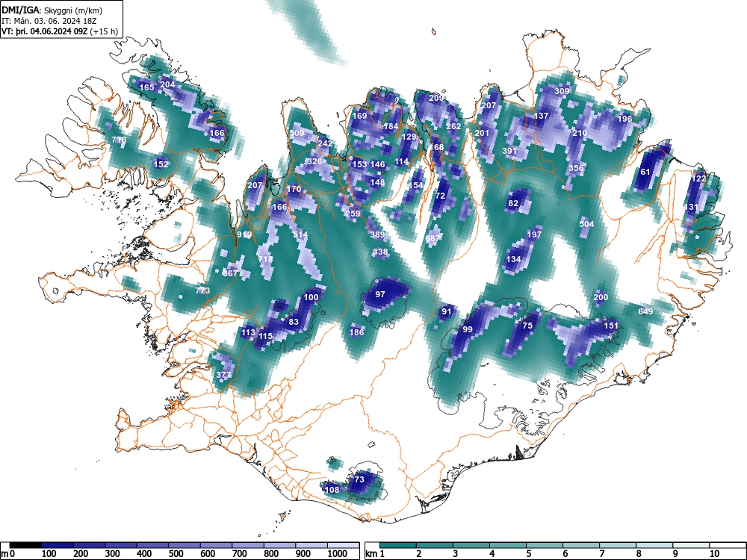The width and height of the screenshot is (747, 560).
Task: Click visibility value 356 on the map
Action: pos(577,168)
